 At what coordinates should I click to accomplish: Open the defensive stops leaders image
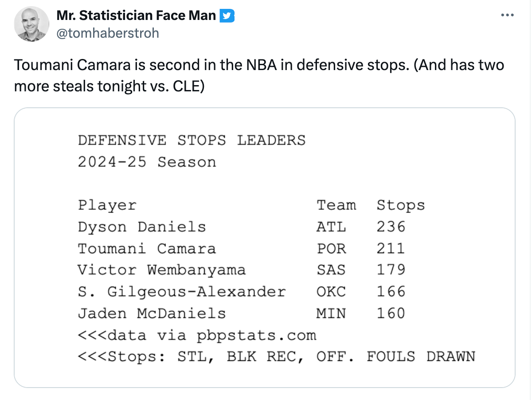[x=265, y=248]
